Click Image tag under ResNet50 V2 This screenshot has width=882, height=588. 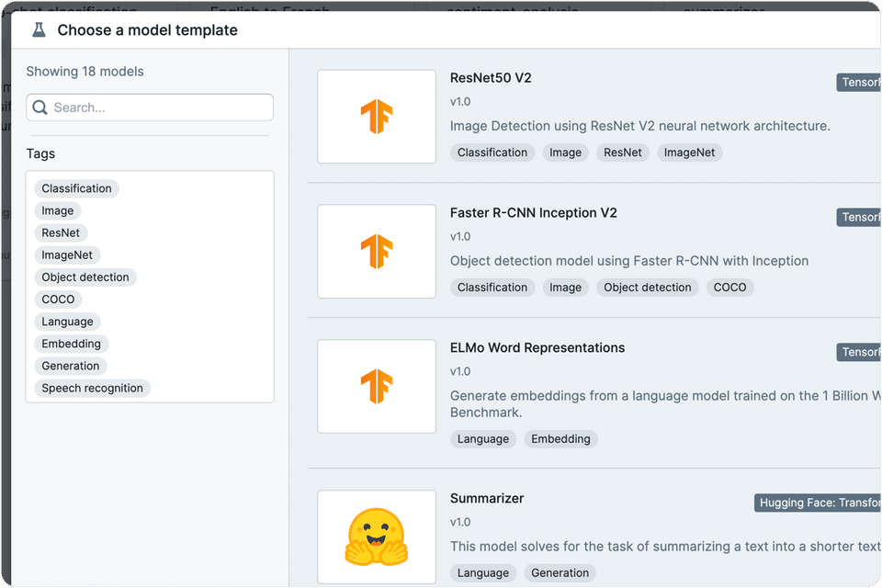(x=565, y=153)
